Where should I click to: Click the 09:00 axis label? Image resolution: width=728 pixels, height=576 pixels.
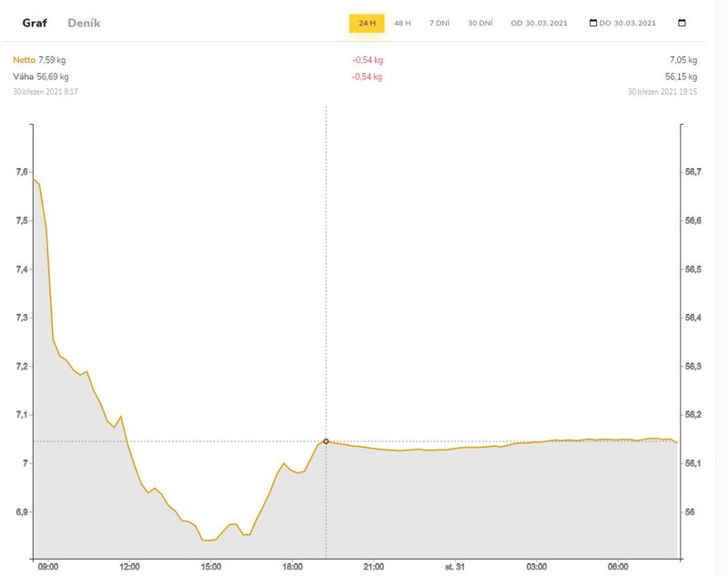click(x=48, y=567)
